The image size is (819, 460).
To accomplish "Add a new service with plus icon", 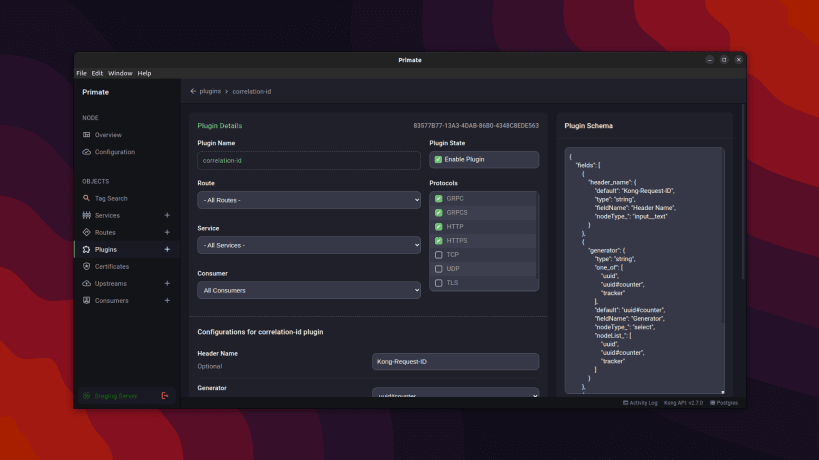I will 167,215.
